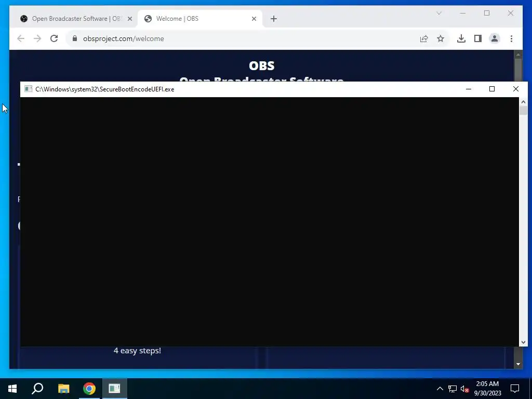Screen dimensions: 532x399
Task: Open the taskbar clock and date
Action: tap(487, 389)
